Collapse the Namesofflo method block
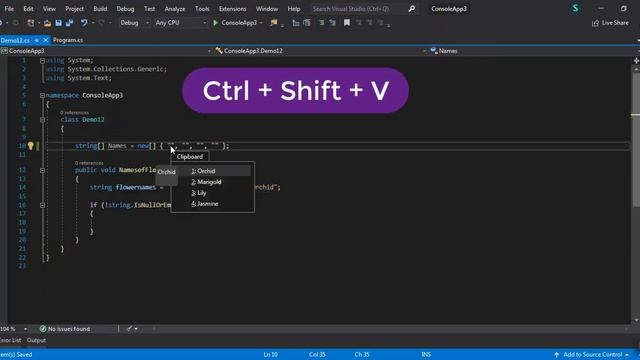640x360 pixels. [42, 170]
